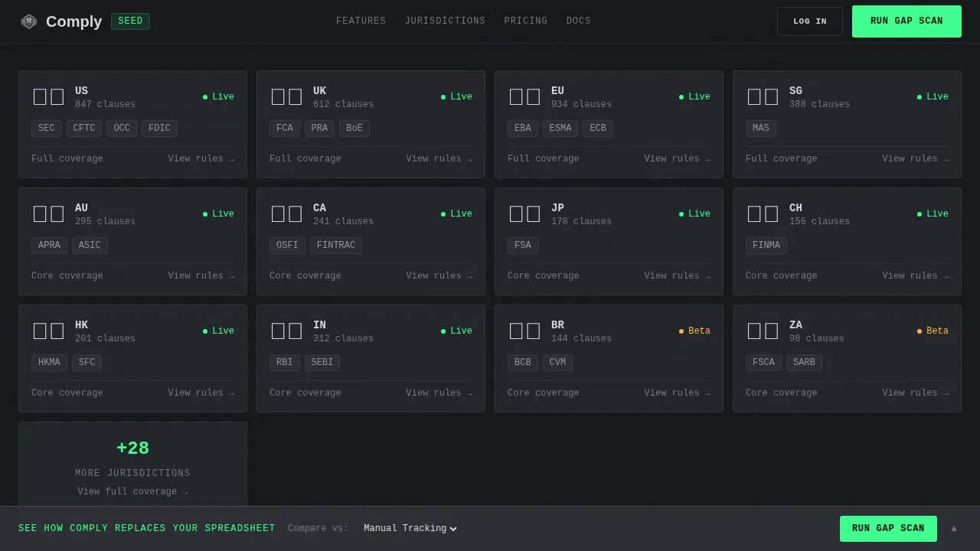Open View rules for the EU card

tap(678, 159)
